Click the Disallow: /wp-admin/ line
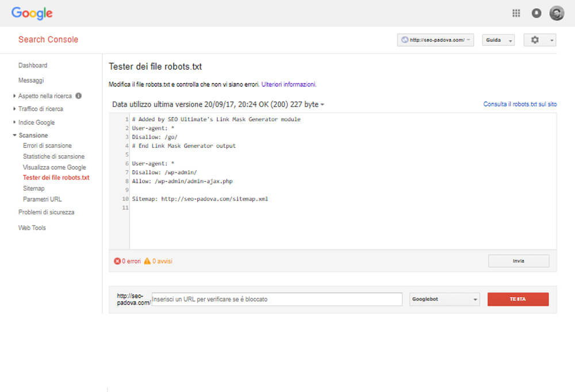This screenshot has width=575, height=392. pos(164,172)
